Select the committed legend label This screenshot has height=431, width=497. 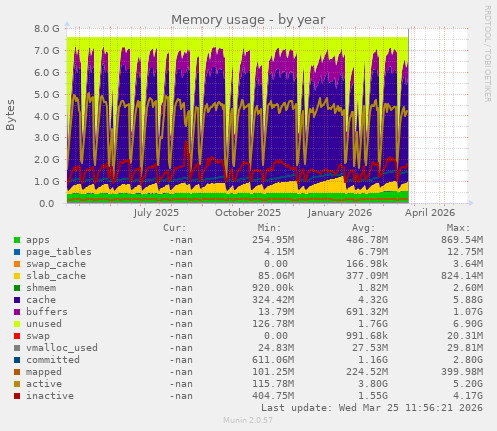click(x=53, y=360)
